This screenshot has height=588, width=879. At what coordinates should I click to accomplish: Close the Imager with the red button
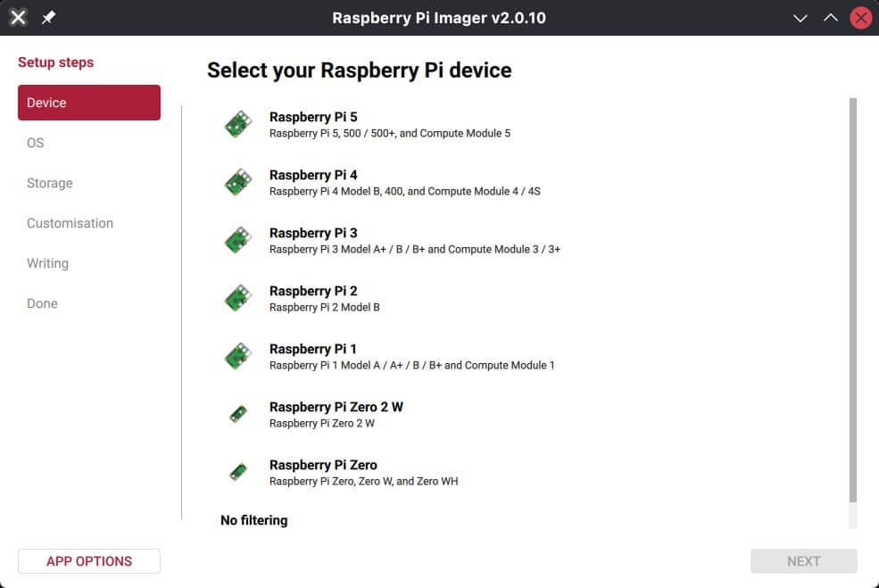pyautogui.click(x=861, y=18)
